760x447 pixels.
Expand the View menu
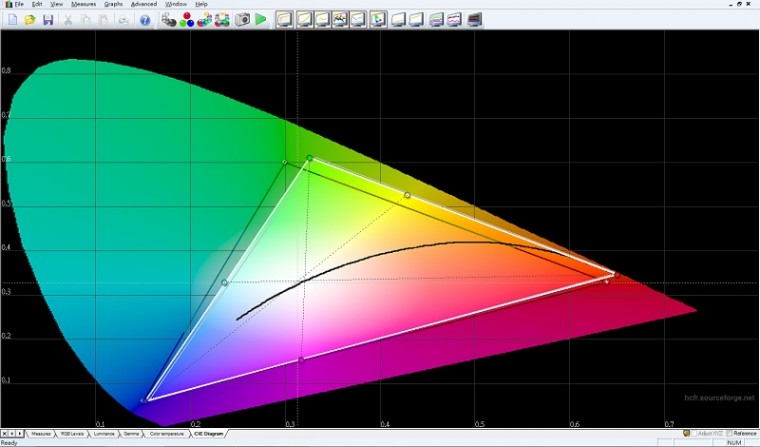click(57, 4)
